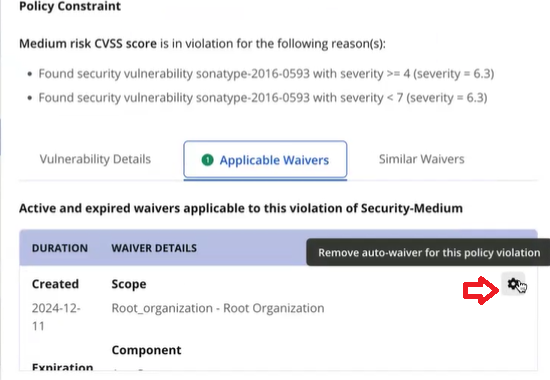
Task: Click the 'severity < 7' violation reason
Action: (263, 98)
